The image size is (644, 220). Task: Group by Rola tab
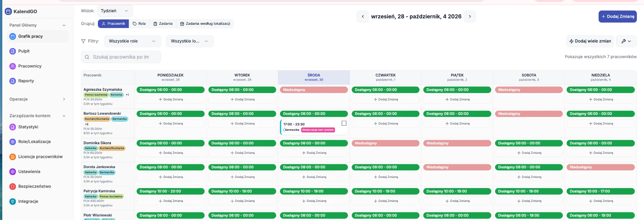coord(139,24)
